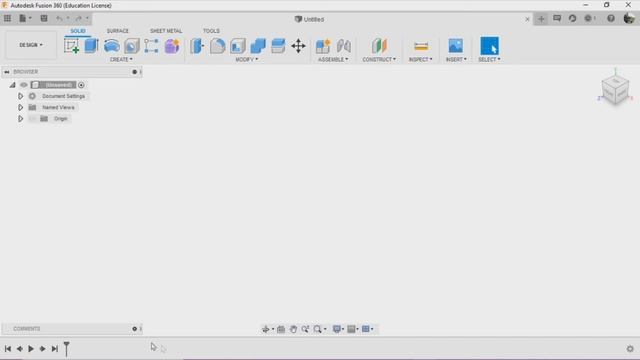Viewport: 640px width, 360px height.
Task: Expand Document Settings node
Action: [x=20, y=96]
